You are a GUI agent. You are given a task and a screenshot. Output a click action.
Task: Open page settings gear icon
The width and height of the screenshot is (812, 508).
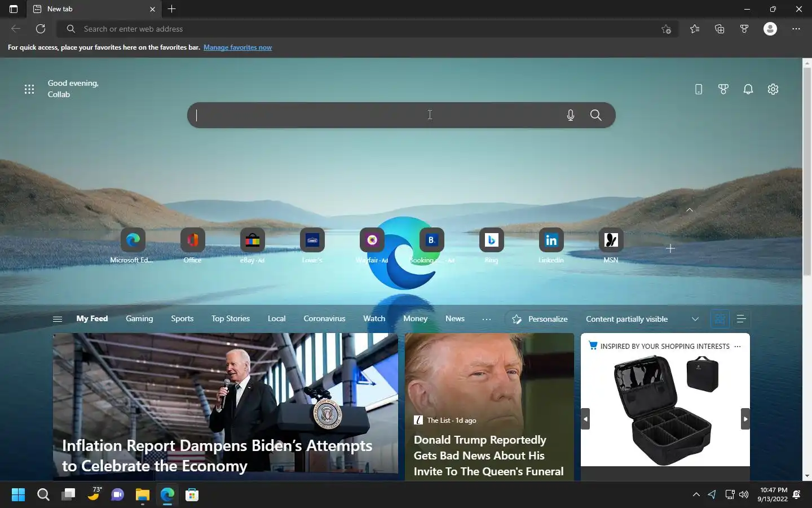click(x=773, y=89)
